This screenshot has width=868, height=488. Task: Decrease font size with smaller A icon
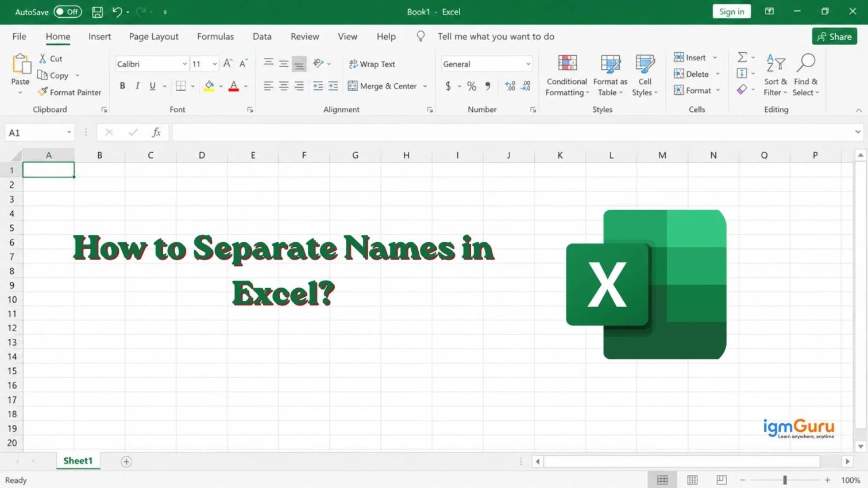pyautogui.click(x=243, y=64)
